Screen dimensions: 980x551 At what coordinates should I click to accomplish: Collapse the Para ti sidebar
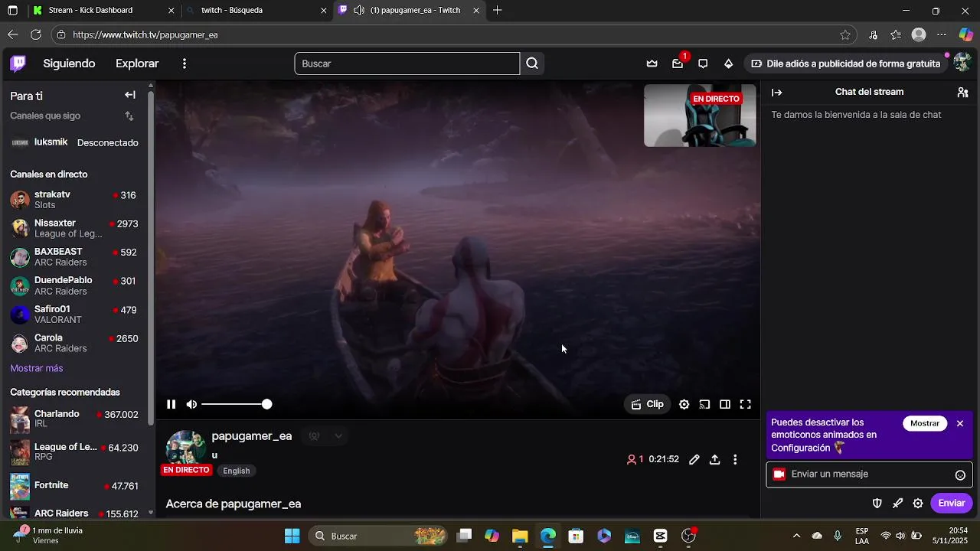tap(130, 95)
